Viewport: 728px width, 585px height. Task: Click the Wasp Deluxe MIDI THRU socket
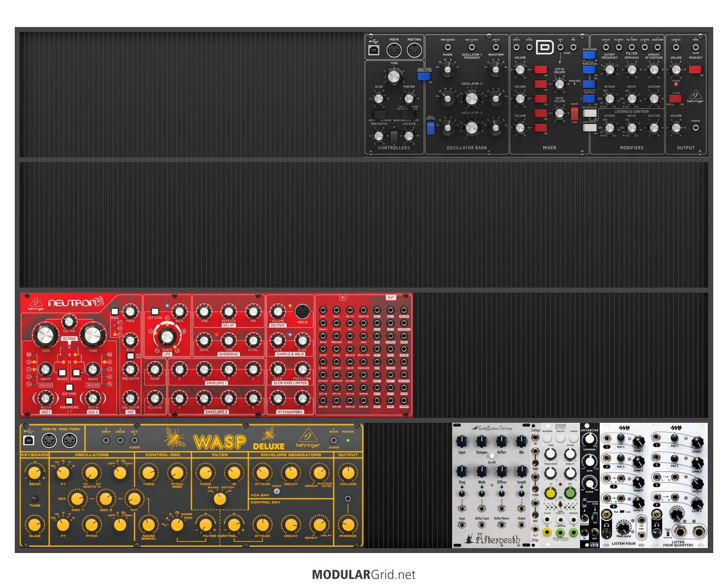[x=69, y=440]
